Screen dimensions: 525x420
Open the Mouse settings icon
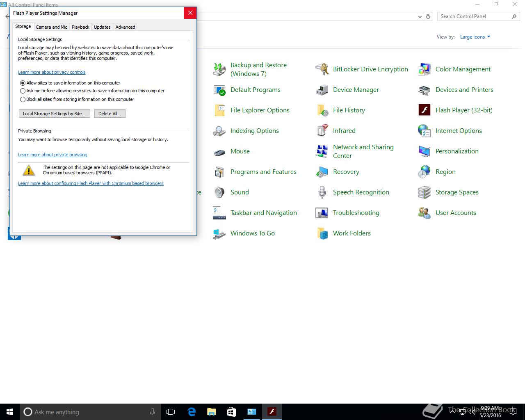[x=219, y=151]
